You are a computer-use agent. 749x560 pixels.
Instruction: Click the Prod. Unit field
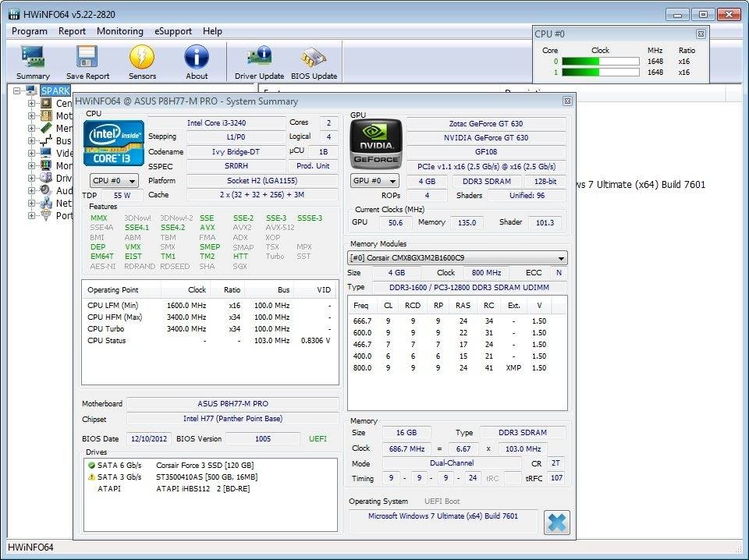point(313,165)
